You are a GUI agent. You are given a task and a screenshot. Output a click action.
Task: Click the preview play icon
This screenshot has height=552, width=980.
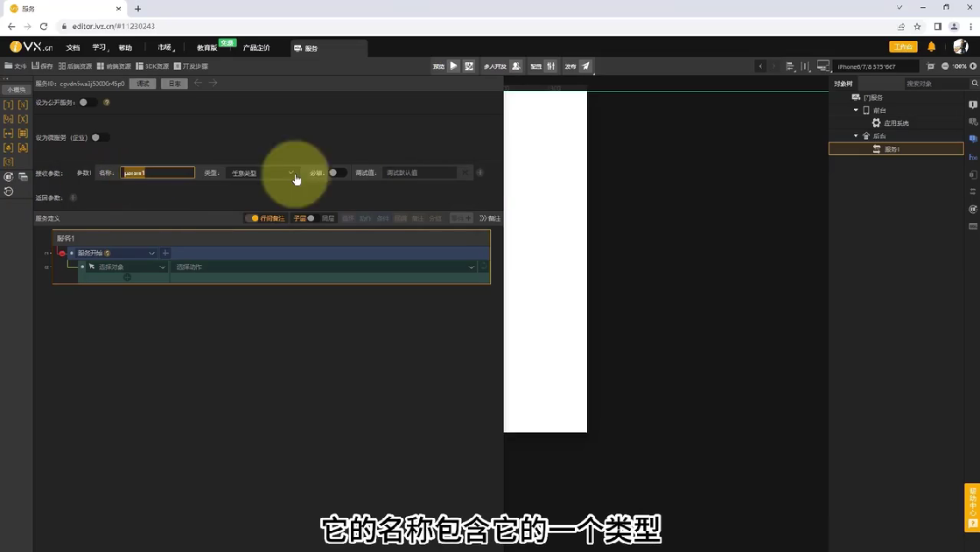454,66
